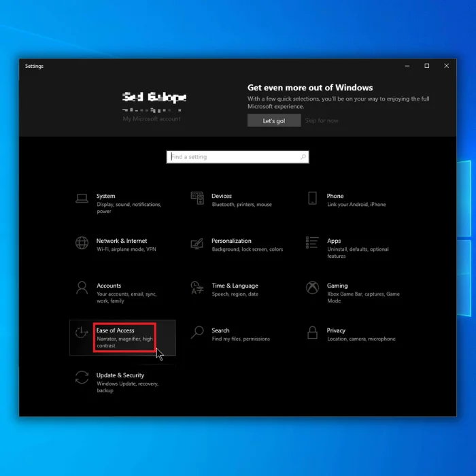Click 'Background, lock screen, colors' description

tap(248, 250)
